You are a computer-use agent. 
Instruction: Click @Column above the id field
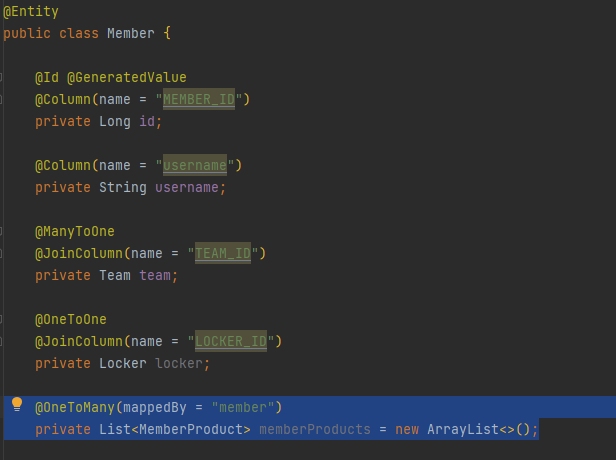pyautogui.click(x=63, y=99)
